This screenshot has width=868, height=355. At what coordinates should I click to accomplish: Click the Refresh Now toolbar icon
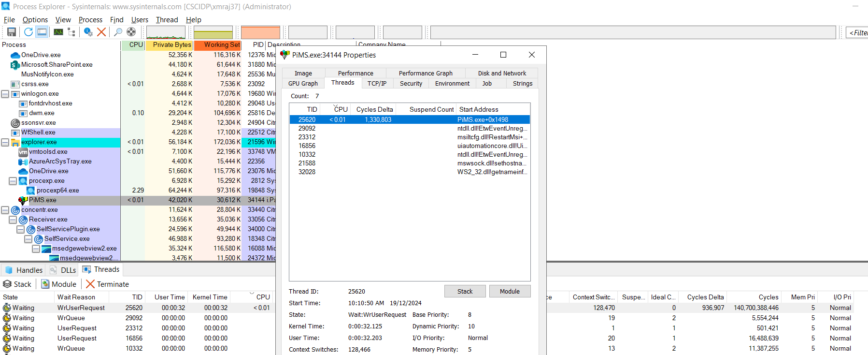(28, 32)
